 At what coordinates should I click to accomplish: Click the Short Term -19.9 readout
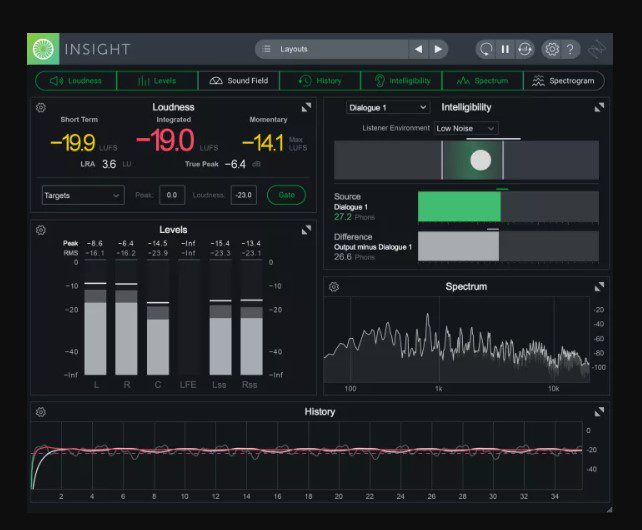[73, 143]
